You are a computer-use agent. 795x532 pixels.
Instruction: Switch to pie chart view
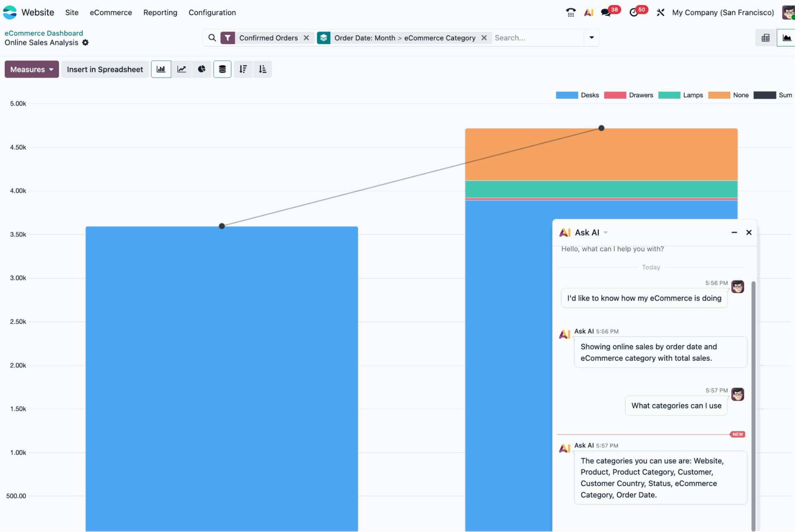coord(202,69)
